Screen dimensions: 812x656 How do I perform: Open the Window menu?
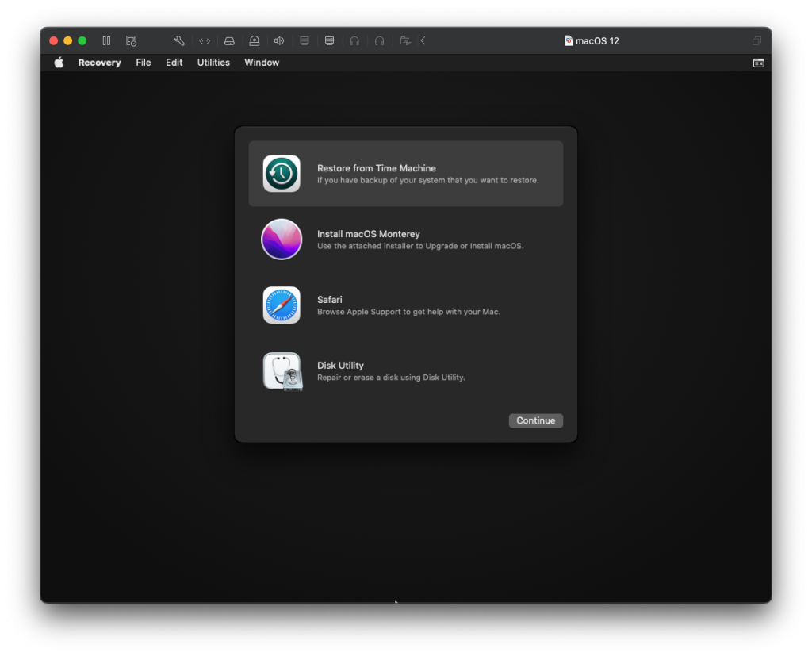262,63
